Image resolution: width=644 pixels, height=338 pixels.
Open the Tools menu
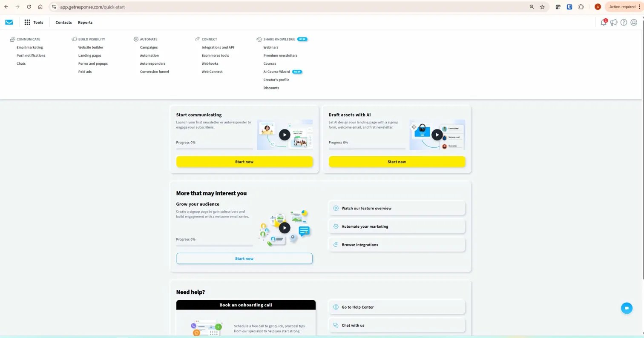coord(38,22)
